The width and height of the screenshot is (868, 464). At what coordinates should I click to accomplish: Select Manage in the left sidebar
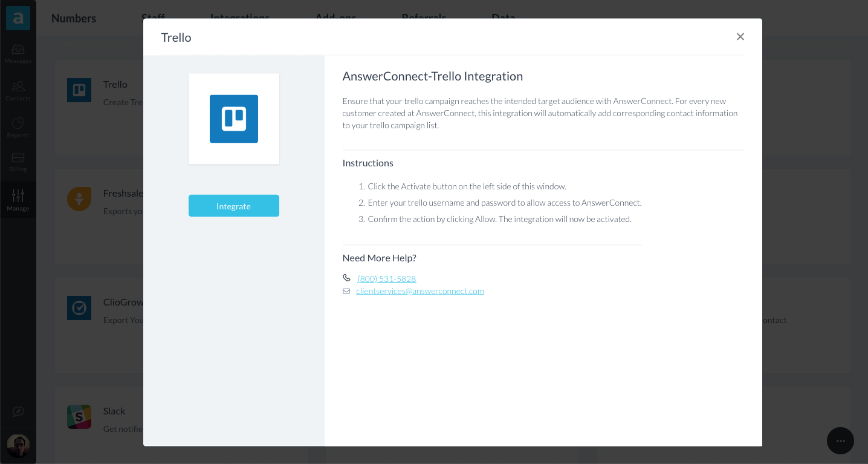18,200
